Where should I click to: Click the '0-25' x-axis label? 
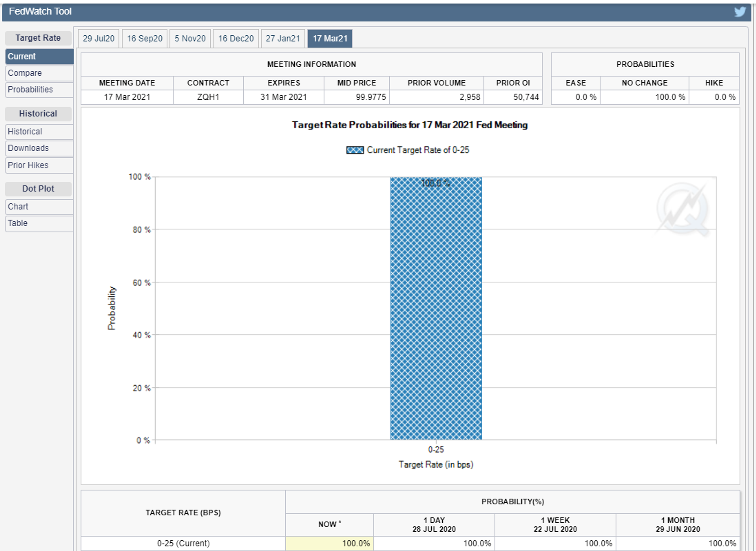436,450
